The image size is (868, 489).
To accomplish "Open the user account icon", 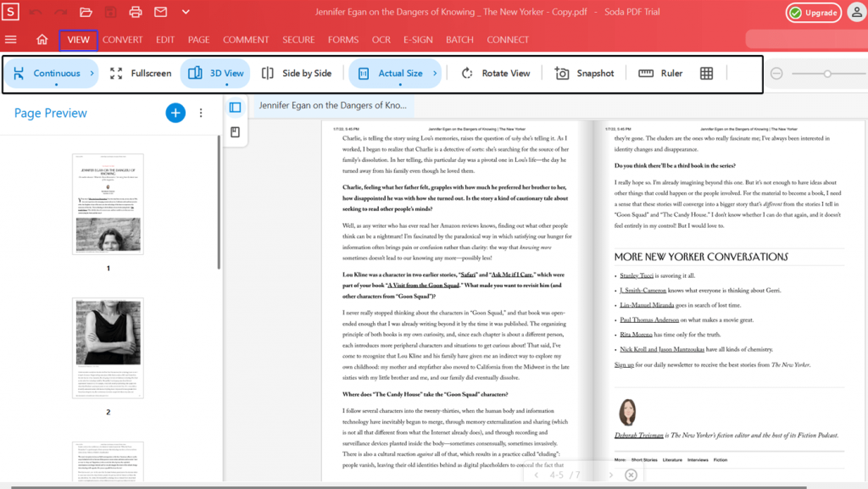I will click(x=856, y=12).
